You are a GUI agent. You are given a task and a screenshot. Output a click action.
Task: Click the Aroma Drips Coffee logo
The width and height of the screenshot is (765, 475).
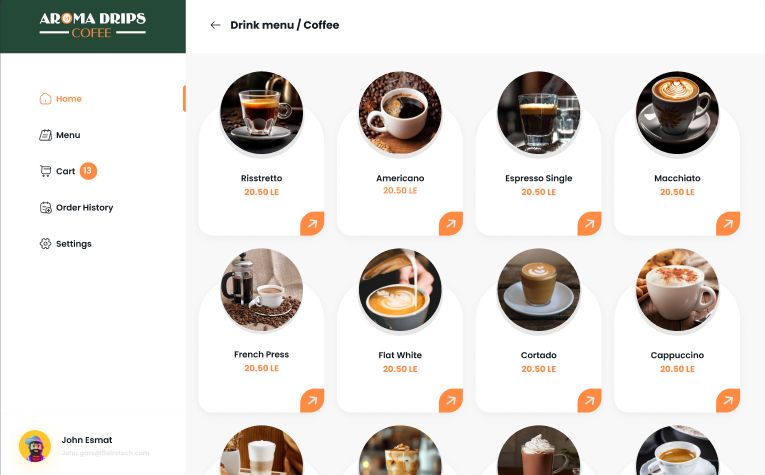(93, 25)
